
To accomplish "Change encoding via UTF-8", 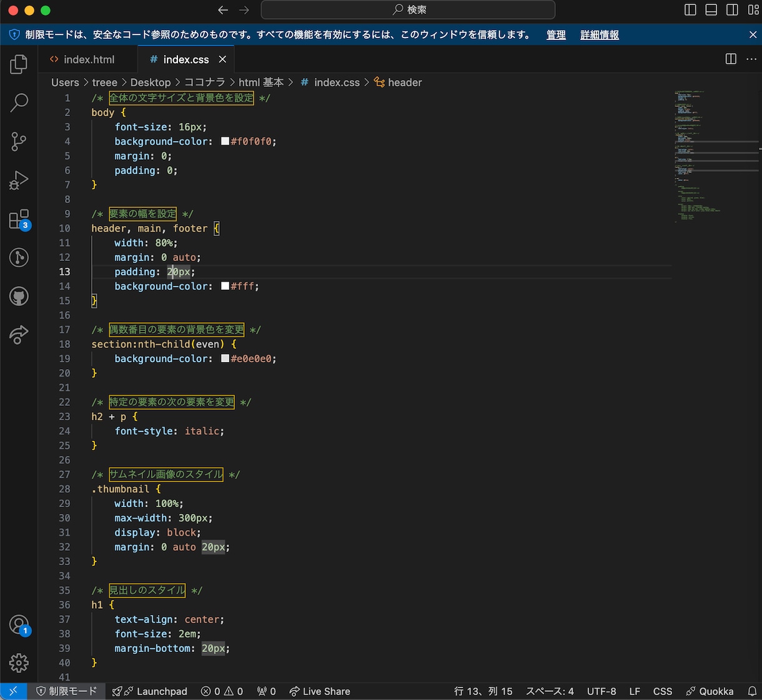I will pyautogui.click(x=601, y=691).
